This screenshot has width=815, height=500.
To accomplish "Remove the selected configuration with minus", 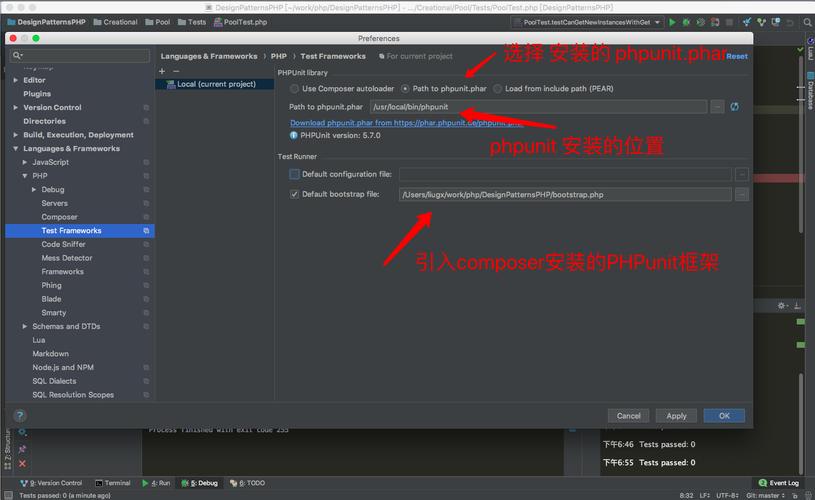I will 176,71.
